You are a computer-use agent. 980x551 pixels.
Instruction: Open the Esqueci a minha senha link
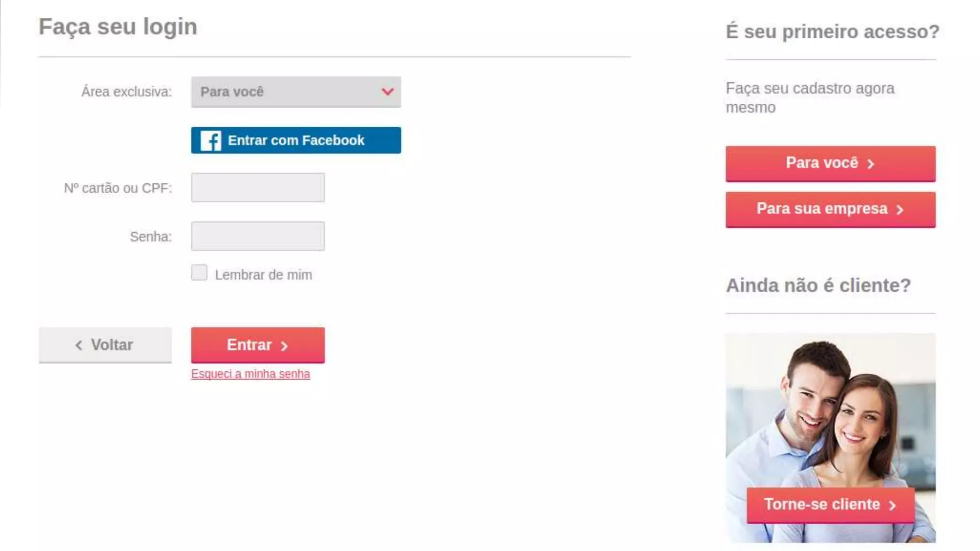250,374
